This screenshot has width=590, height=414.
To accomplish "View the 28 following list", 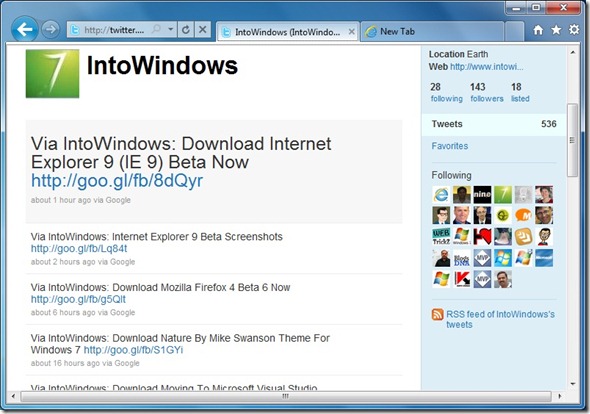I will point(446,93).
